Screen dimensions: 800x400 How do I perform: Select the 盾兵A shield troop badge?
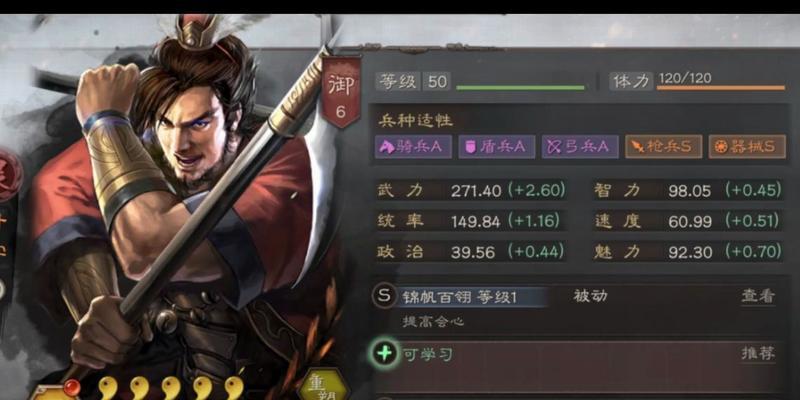click(x=496, y=146)
